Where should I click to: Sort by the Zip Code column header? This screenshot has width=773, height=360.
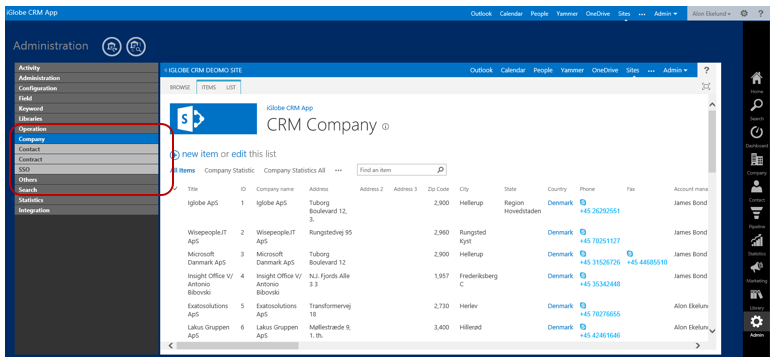[x=438, y=189]
